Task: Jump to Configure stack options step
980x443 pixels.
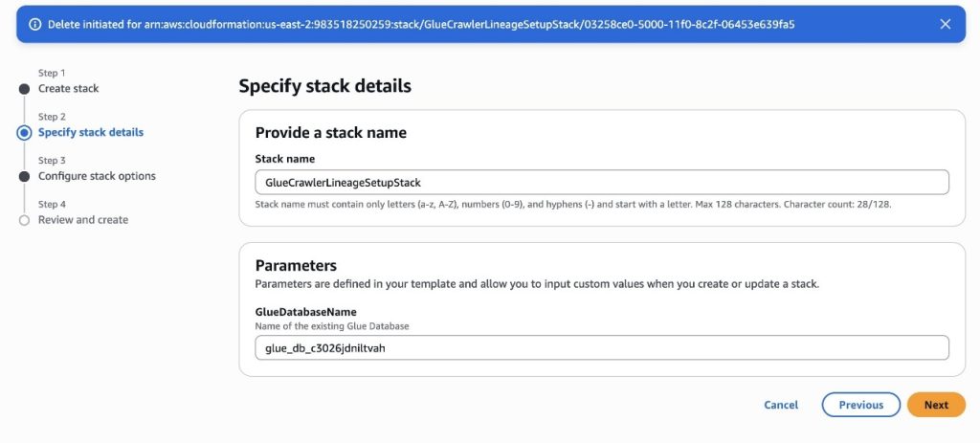Action: [97, 176]
